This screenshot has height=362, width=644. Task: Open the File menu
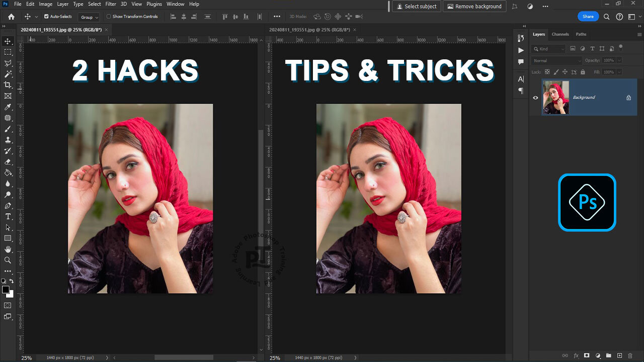(18, 4)
